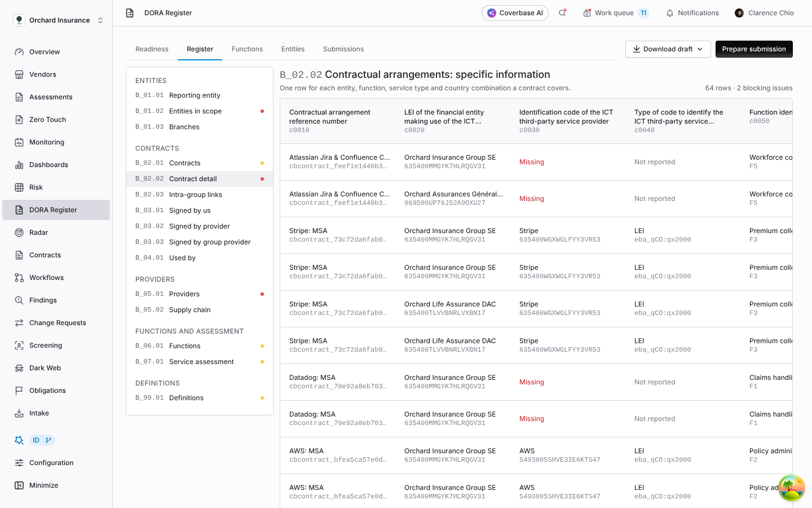Open Notifications

[x=692, y=13]
